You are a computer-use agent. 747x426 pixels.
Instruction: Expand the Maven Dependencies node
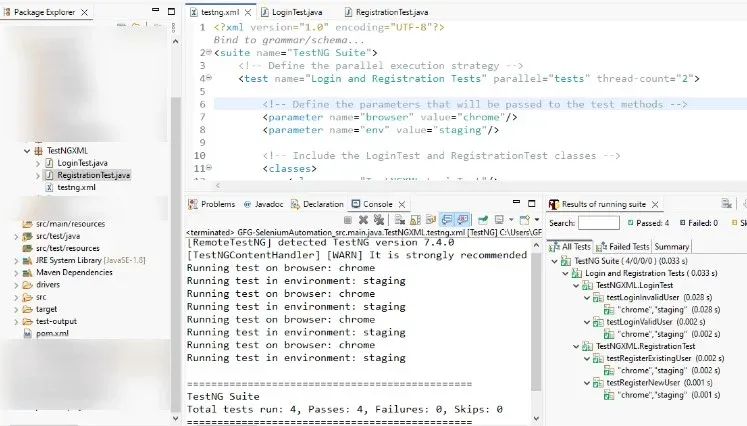[16, 273]
